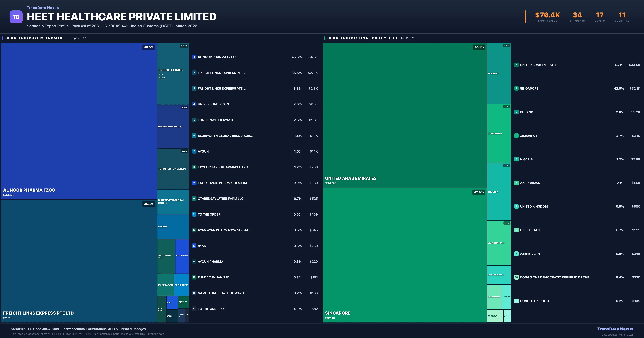This screenshot has height=338, width=644.
Task: Open the Sorafenib Buyers From Heet section header
Action: tap(36, 38)
